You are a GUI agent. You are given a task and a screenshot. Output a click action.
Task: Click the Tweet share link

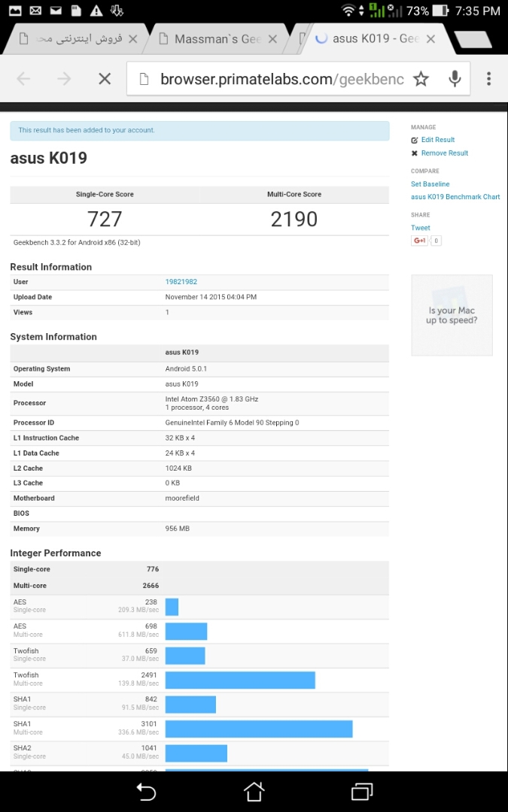[421, 228]
